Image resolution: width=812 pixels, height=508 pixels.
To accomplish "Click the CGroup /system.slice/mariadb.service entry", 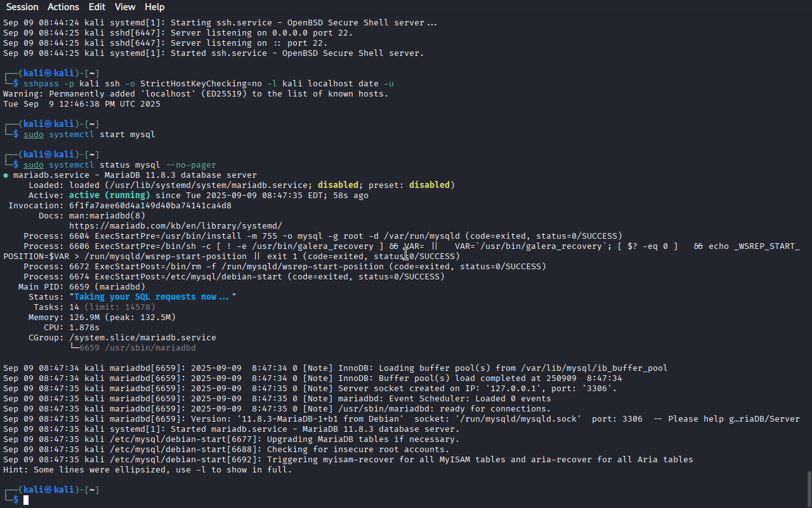I will 143,338.
